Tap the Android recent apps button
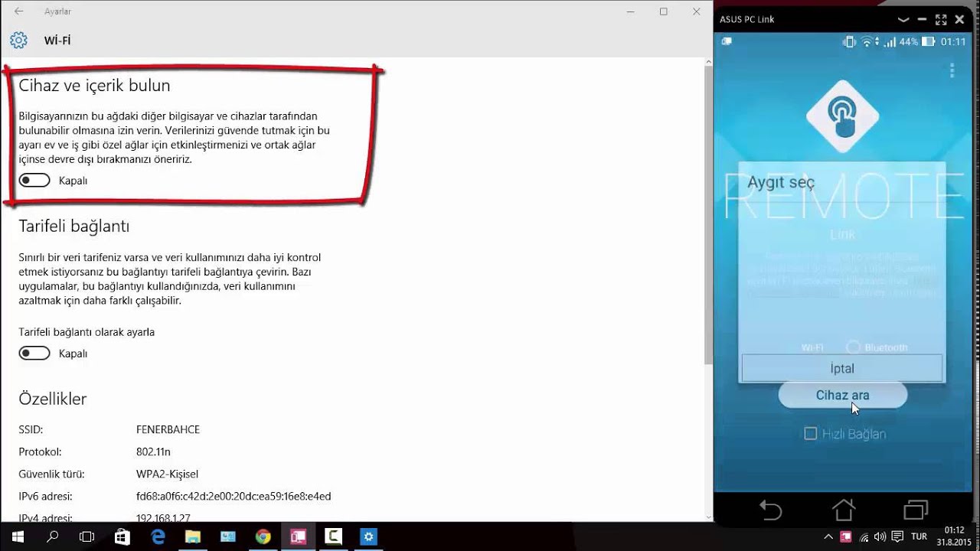Screen dimensions: 980x551 [x=916, y=510]
